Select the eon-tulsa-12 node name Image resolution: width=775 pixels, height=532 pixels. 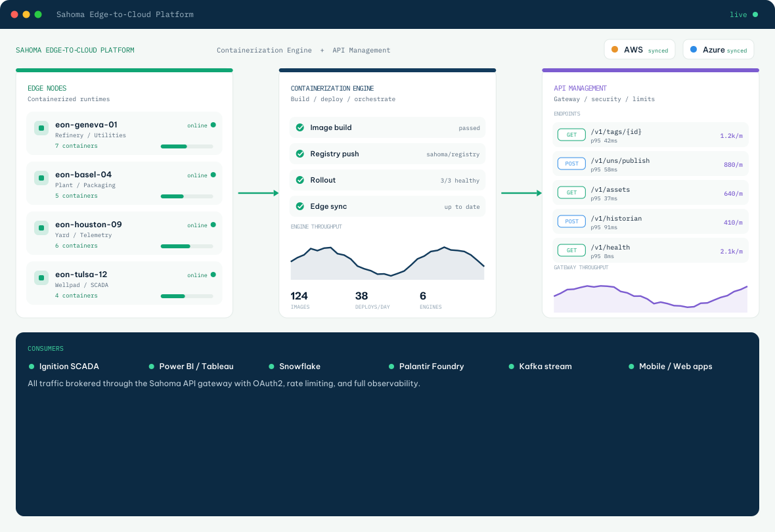81,275
